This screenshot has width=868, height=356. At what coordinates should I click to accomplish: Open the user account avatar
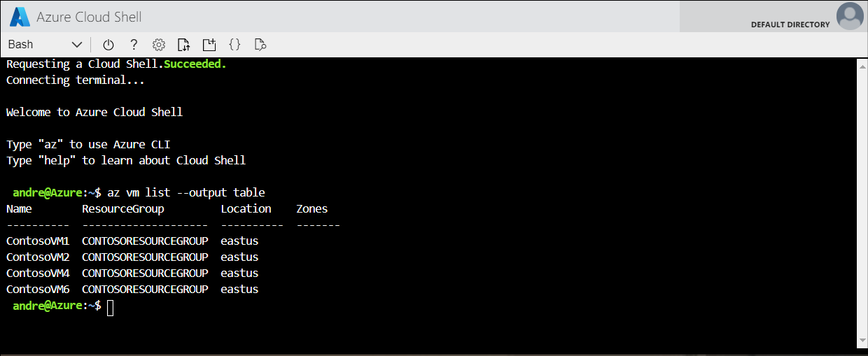[x=850, y=16]
